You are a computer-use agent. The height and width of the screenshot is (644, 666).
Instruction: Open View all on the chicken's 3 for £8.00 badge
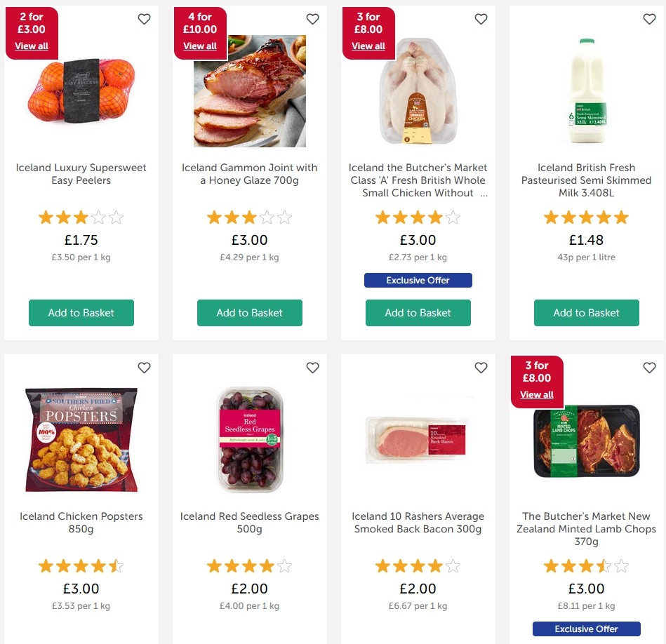tap(368, 46)
